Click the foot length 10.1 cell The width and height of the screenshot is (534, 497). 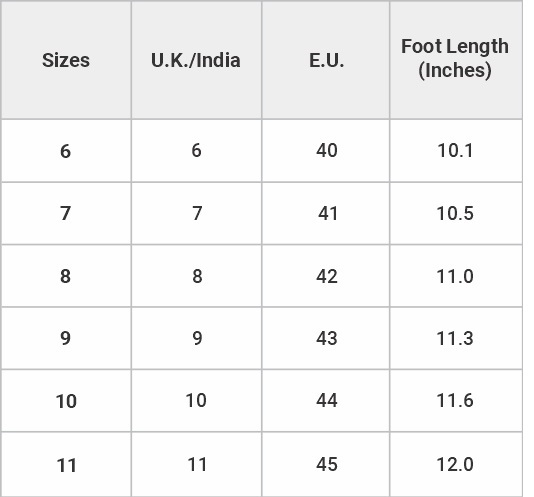[x=455, y=151]
